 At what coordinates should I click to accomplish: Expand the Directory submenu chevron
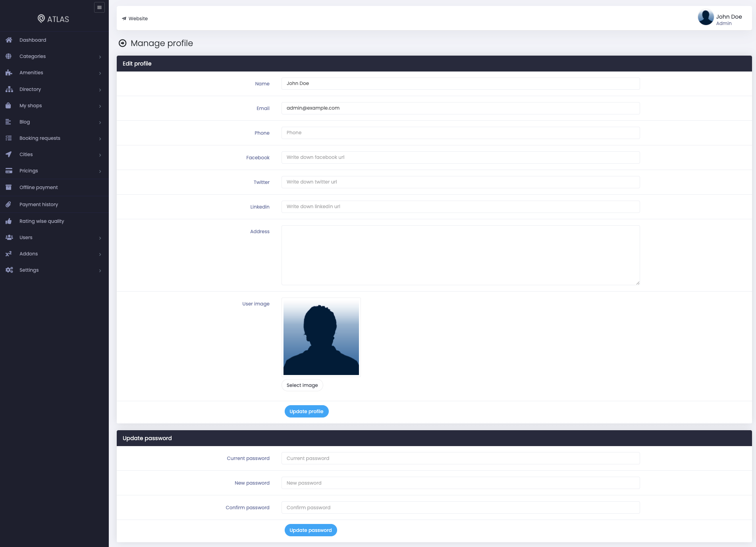pyautogui.click(x=100, y=90)
